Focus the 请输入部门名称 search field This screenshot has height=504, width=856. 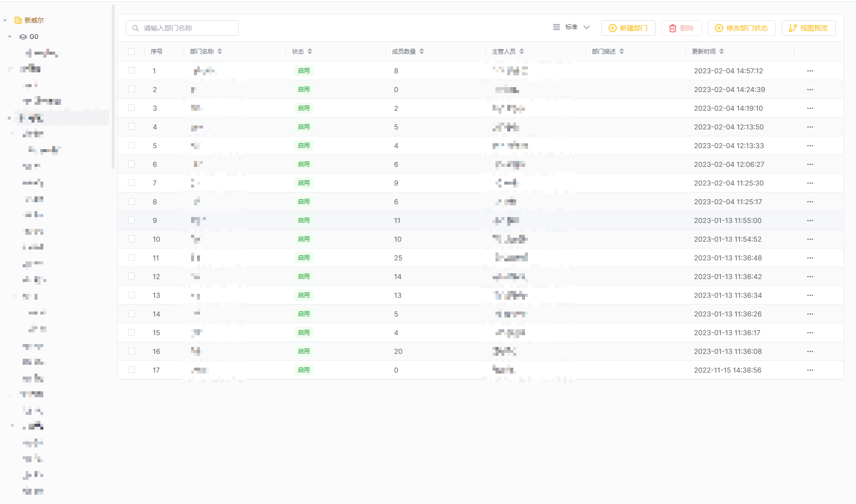(182, 28)
